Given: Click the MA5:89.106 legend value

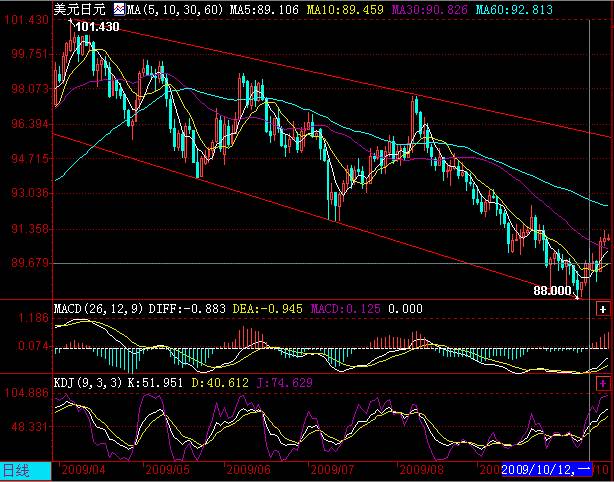Looking at the screenshot, I should [253, 8].
